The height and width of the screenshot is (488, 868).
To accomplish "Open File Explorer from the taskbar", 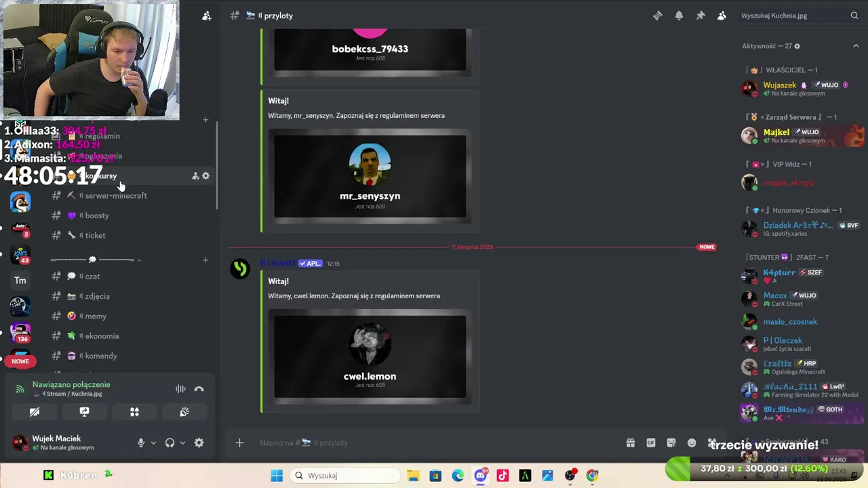I will (x=413, y=476).
